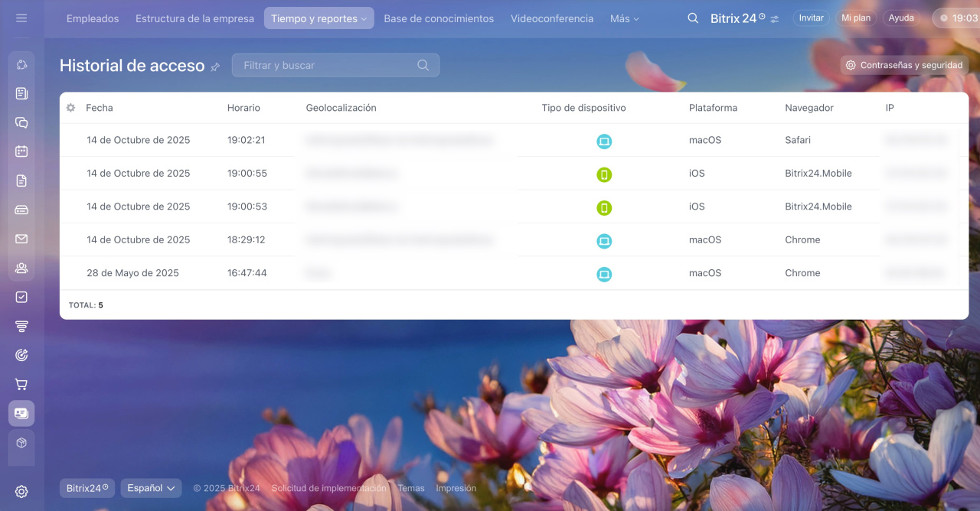The width and height of the screenshot is (980, 511).
Task: Click the mail envelope icon in sidebar
Action: [x=21, y=239]
